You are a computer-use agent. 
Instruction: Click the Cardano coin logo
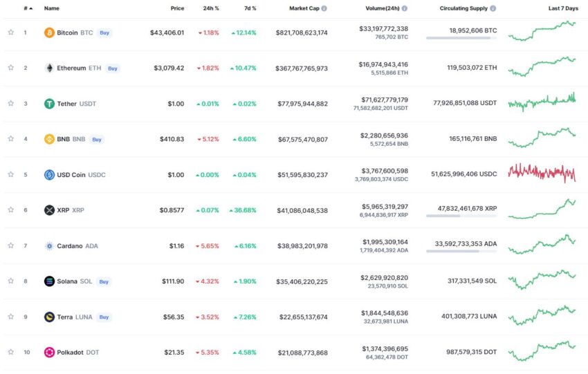[x=49, y=246]
